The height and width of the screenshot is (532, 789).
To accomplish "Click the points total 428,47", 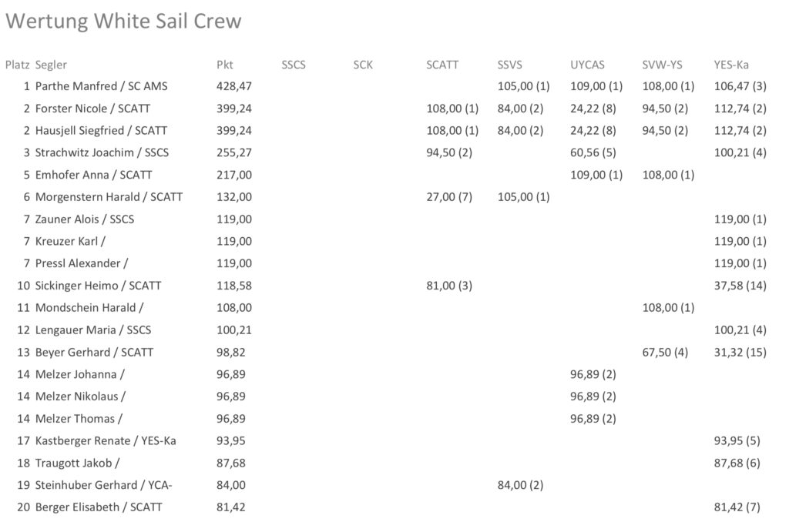I will click(234, 86).
